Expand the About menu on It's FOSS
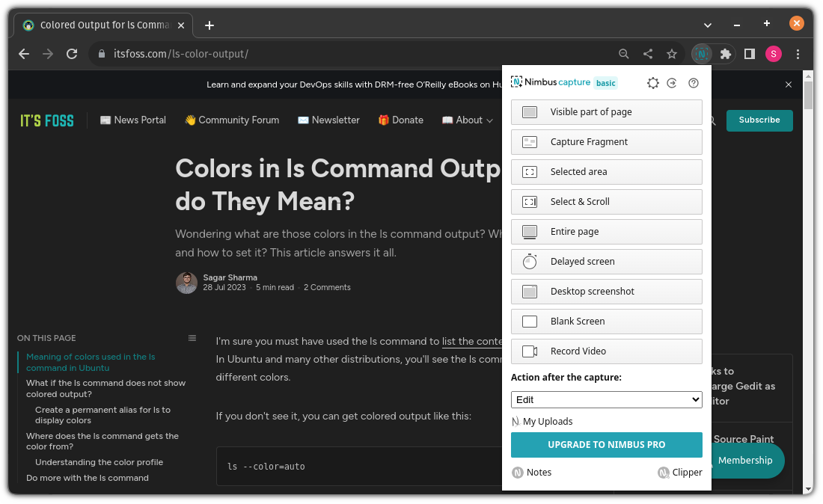This screenshot has width=823, height=504. (x=467, y=120)
